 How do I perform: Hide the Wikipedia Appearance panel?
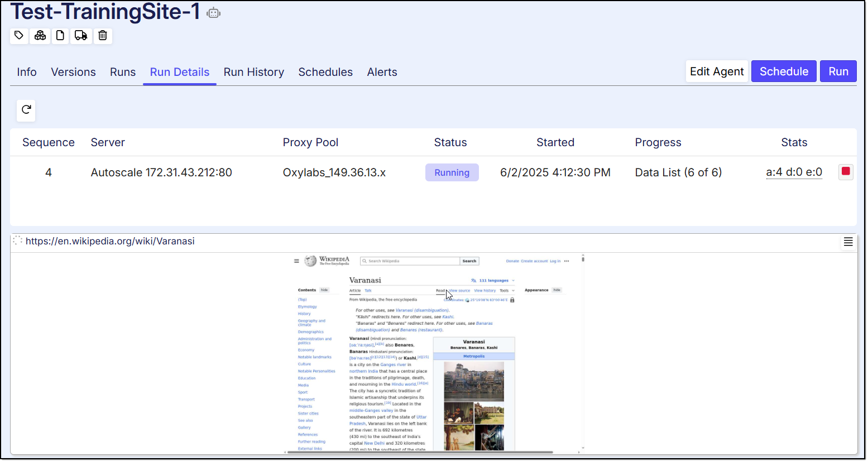557,290
